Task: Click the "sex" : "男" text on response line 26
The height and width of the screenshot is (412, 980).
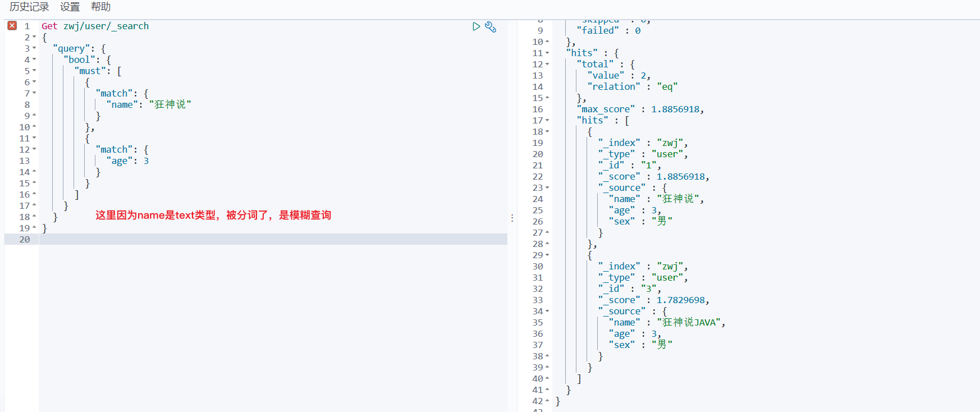Action: [640, 221]
